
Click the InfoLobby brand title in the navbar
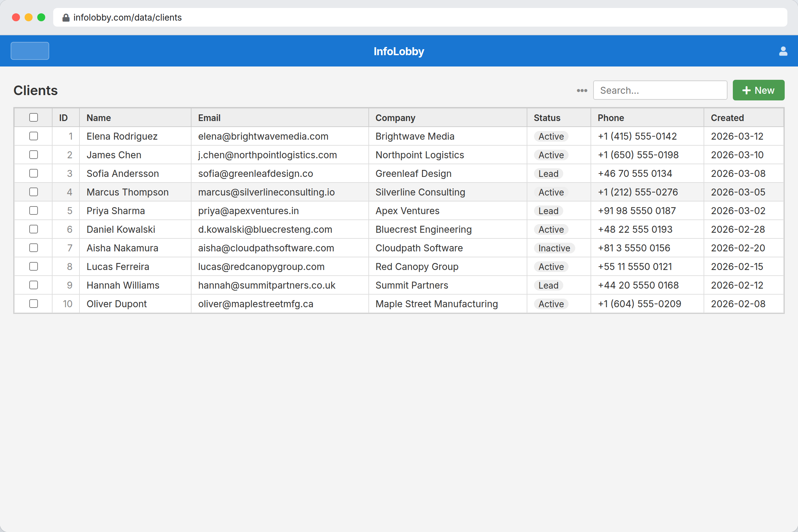point(399,51)
